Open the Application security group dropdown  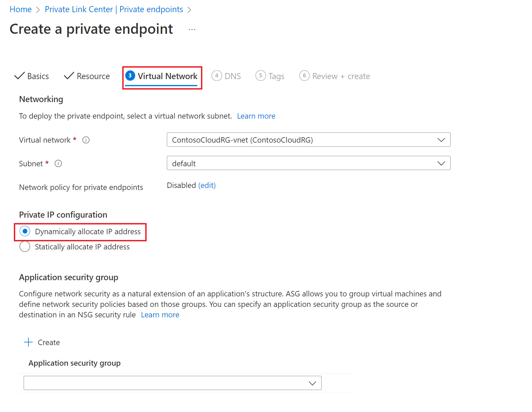pyautogui.click(x=172, y=383)
